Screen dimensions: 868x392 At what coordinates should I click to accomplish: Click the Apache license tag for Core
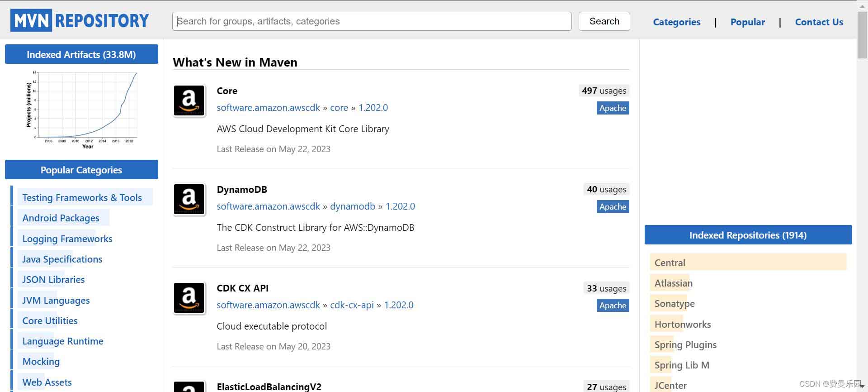tap(613, 108)
